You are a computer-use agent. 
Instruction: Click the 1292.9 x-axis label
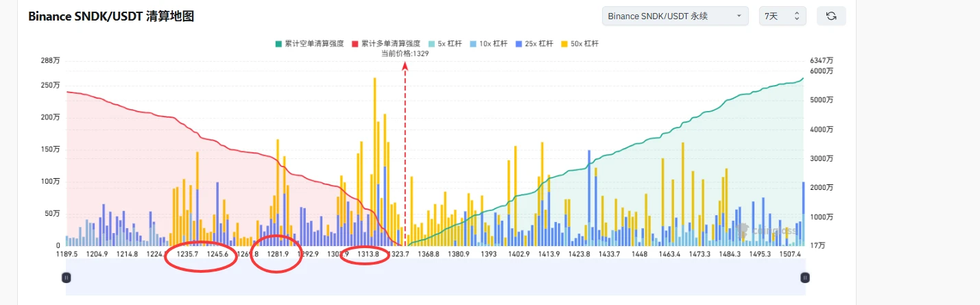click(308, 254)
